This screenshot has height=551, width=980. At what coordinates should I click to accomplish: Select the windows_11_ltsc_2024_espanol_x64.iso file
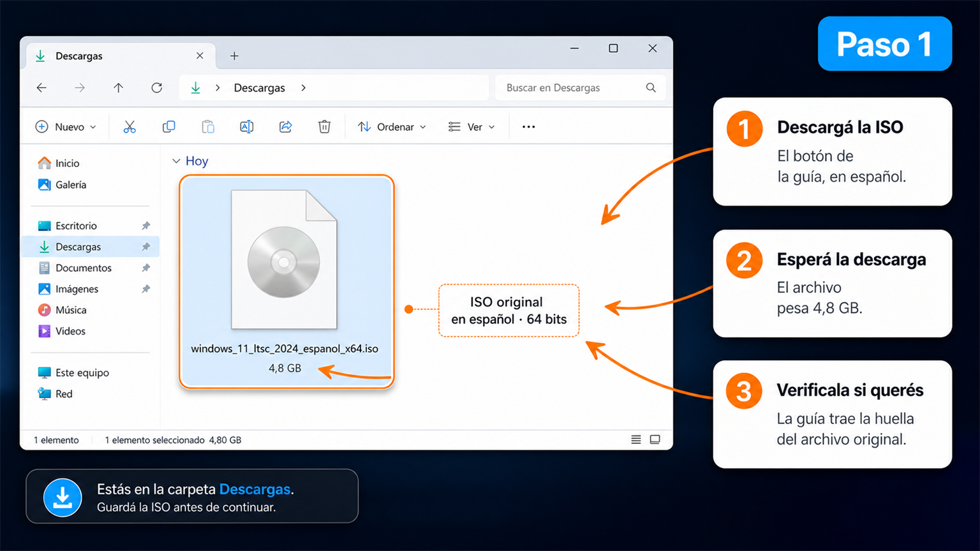[286, 281]
